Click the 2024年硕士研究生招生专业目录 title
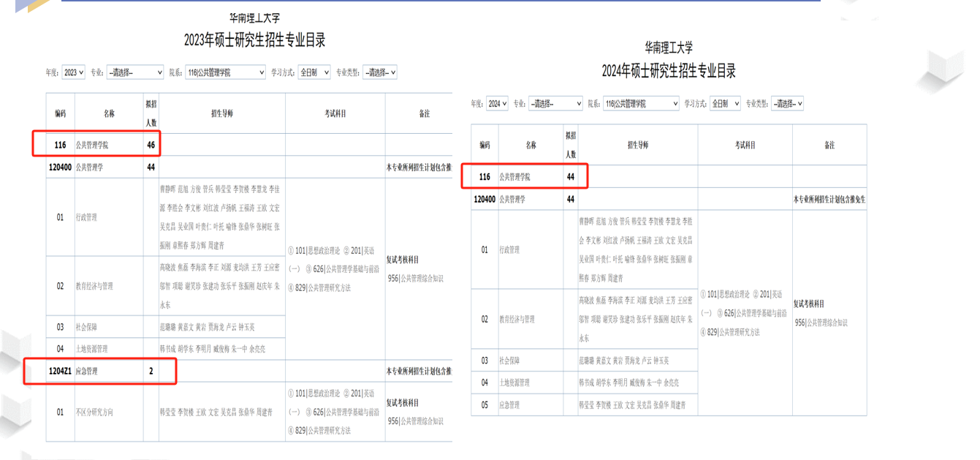 [x=669, y=71]
